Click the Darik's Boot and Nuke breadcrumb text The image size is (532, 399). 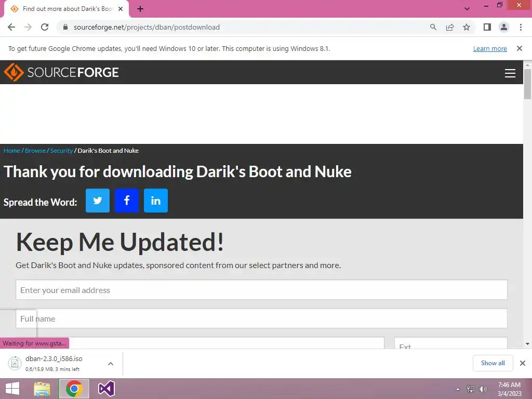tap(108, 151)
